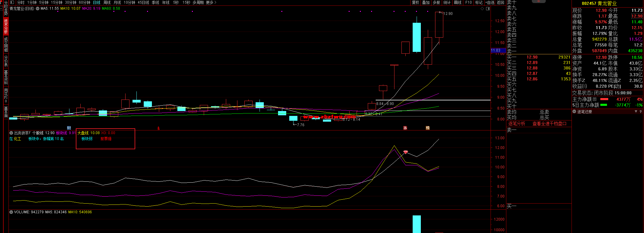Screen dimensions: 644x233
Task: Switch to 15分钟 period tab
Action: 56,2
